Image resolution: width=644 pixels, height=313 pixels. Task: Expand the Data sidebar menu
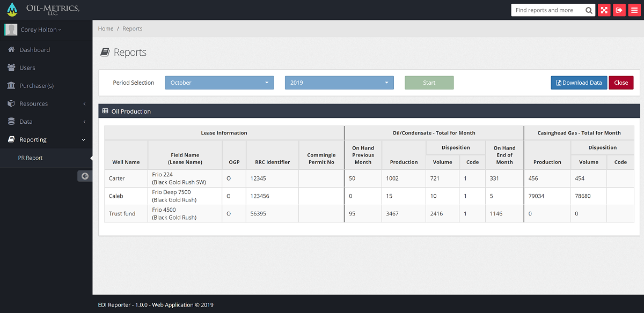coord(46,122)
